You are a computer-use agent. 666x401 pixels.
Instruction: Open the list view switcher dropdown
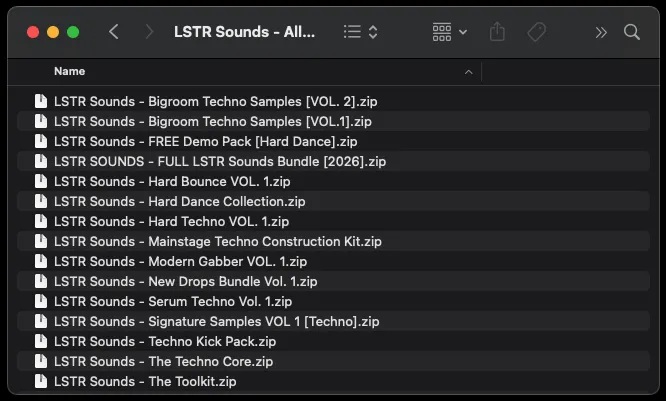360,32
